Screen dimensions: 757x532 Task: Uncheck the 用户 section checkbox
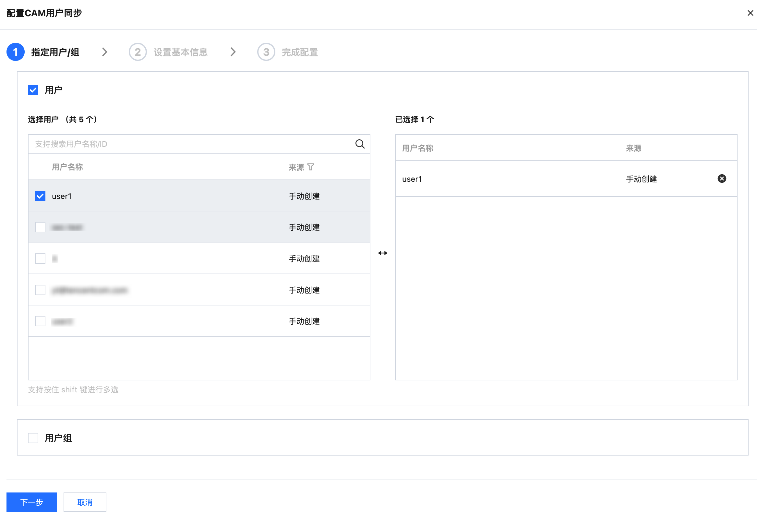(33, 90)
